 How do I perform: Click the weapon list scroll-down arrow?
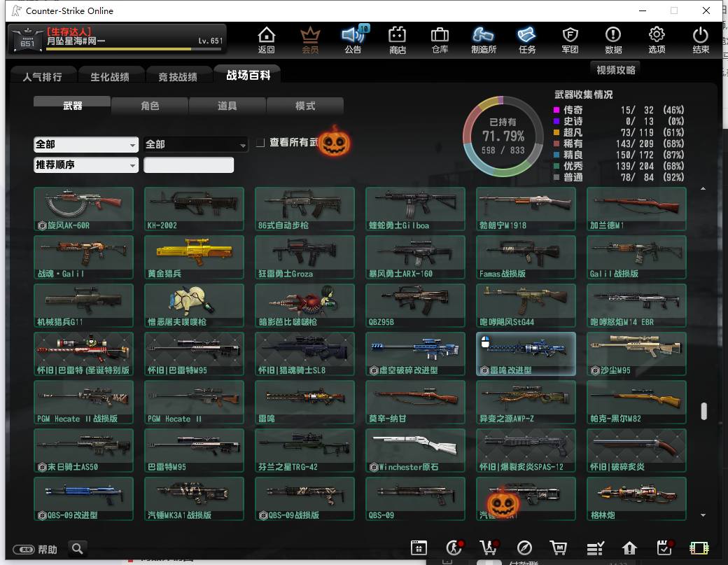pos(703,515)
